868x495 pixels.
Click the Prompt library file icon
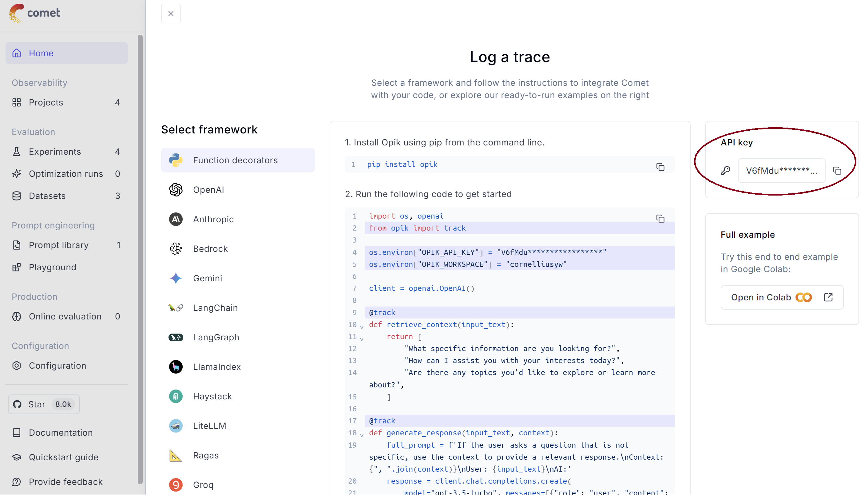[x=17, y=245]
